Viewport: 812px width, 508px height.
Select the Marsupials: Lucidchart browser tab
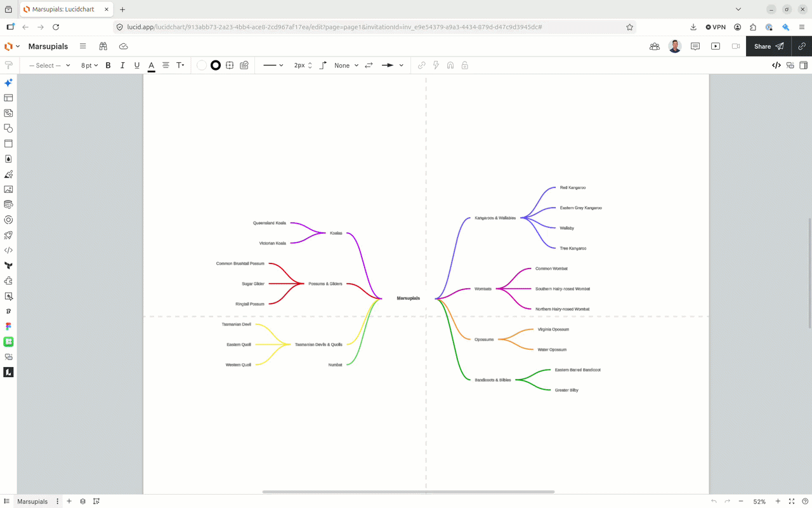click(x=67, y=10)
